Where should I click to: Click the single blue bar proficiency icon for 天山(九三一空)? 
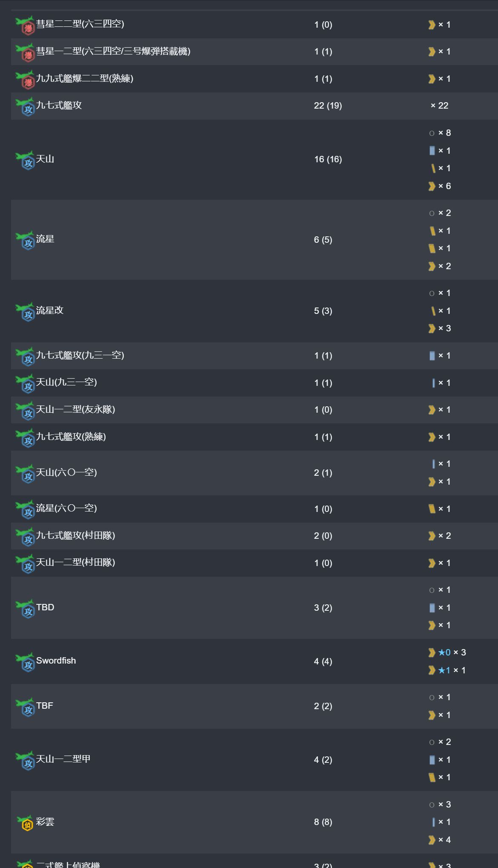[x=433, y=383]
